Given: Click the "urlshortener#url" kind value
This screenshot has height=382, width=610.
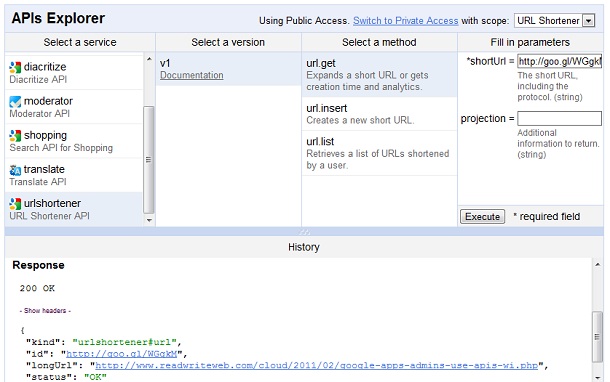Looking at the screenshot, I should 124,342.
